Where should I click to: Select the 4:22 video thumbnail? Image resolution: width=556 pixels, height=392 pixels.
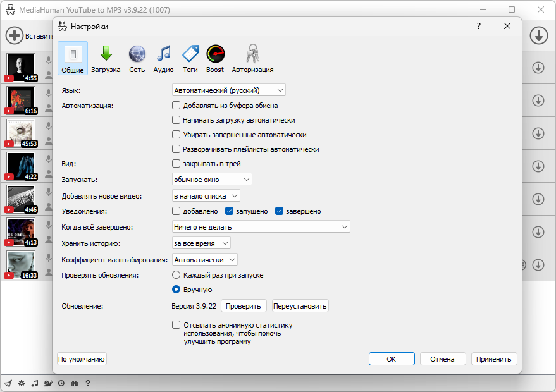tap(21, 166)
